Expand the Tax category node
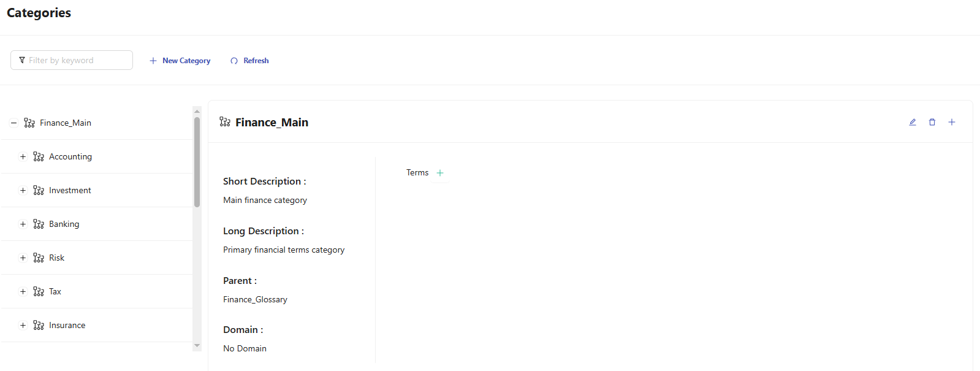Viewport: 980px width, 371px height. tap(23, 292)
